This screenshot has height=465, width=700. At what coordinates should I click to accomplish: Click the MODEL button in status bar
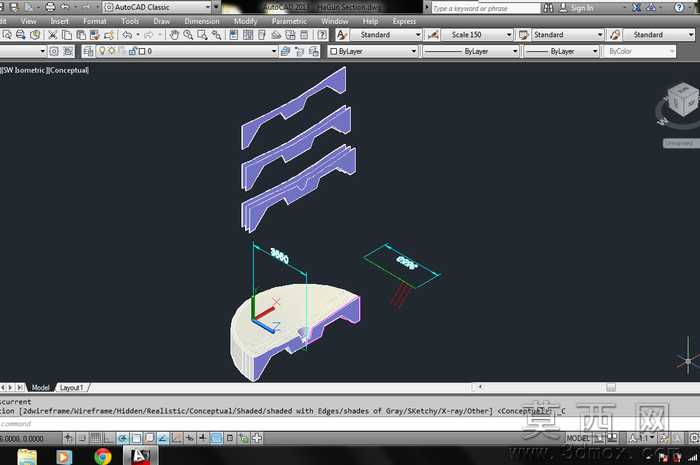pyautogui.click(x=578, y=438)
